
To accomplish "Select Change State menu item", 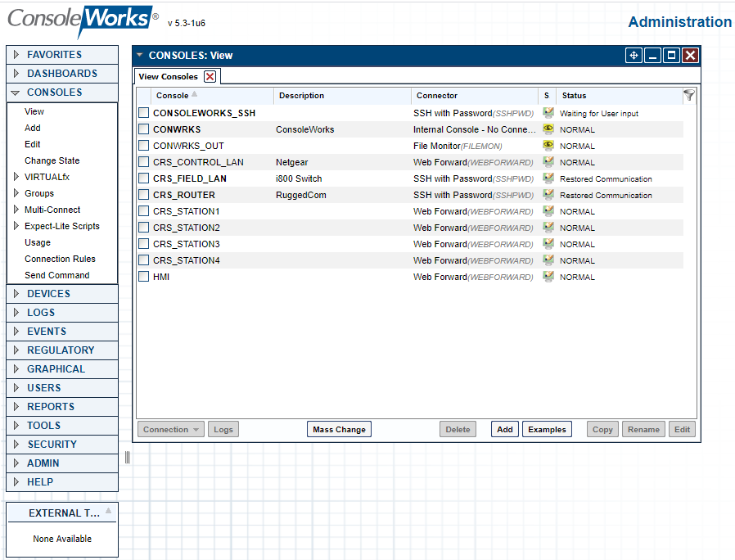I will click(52, 160).
